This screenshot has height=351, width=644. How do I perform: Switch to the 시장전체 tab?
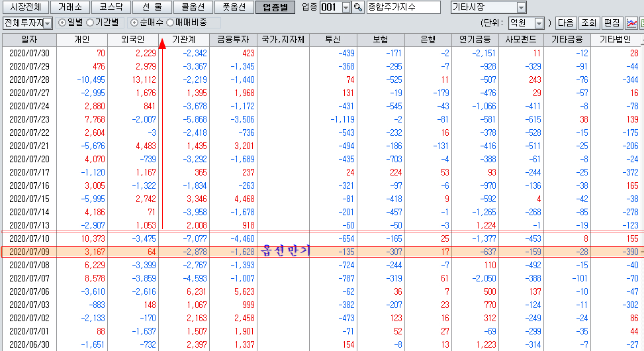pyautogui.click(x=26, y=8)
